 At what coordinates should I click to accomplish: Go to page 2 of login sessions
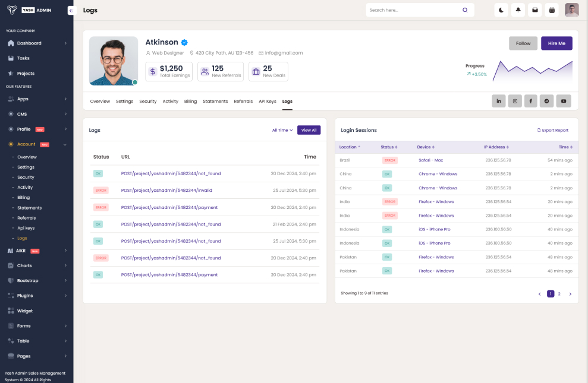pyautogui.click(x=559, y=294)
